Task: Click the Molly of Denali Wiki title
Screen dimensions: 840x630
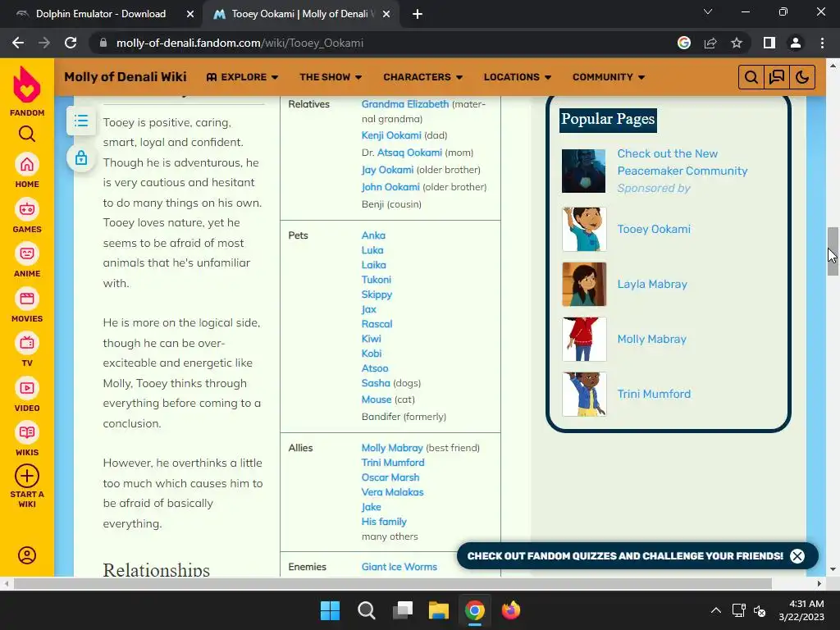Action: (126, 76)
